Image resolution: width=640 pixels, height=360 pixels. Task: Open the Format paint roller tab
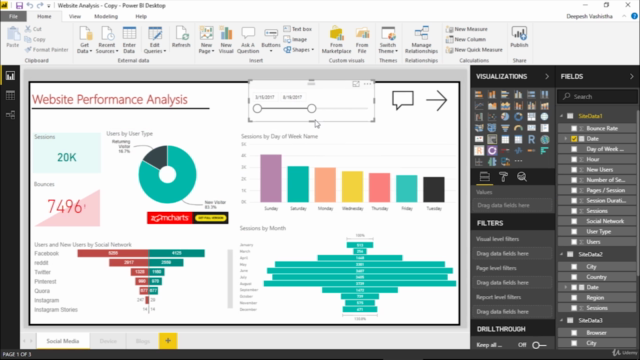[x=503, y=177]
